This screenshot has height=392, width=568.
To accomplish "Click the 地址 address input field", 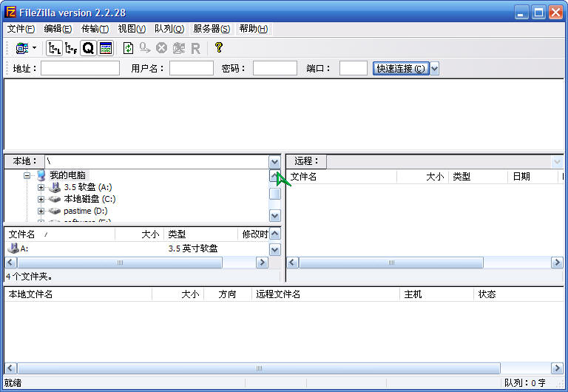I will (x=80, y=68).
